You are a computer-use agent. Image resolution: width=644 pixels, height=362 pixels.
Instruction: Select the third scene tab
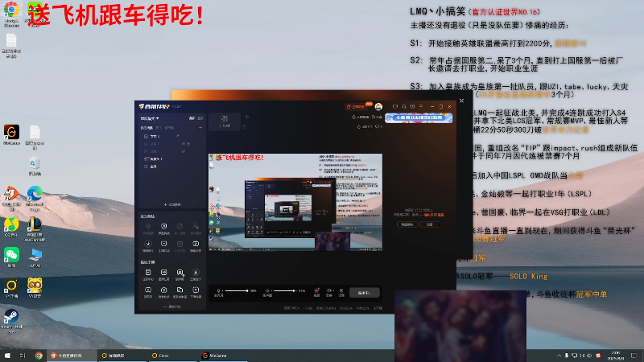169,128
